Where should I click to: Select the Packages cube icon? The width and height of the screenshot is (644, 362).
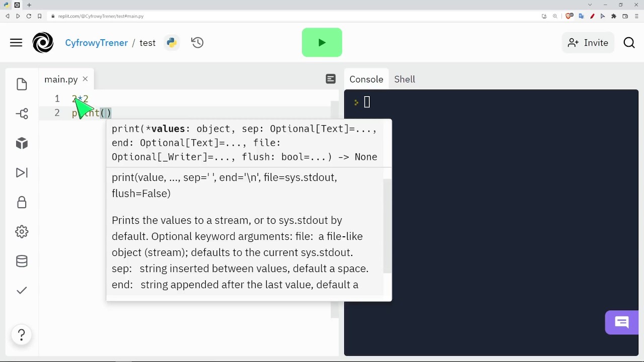pyautogui.click(x=22, y=143)
